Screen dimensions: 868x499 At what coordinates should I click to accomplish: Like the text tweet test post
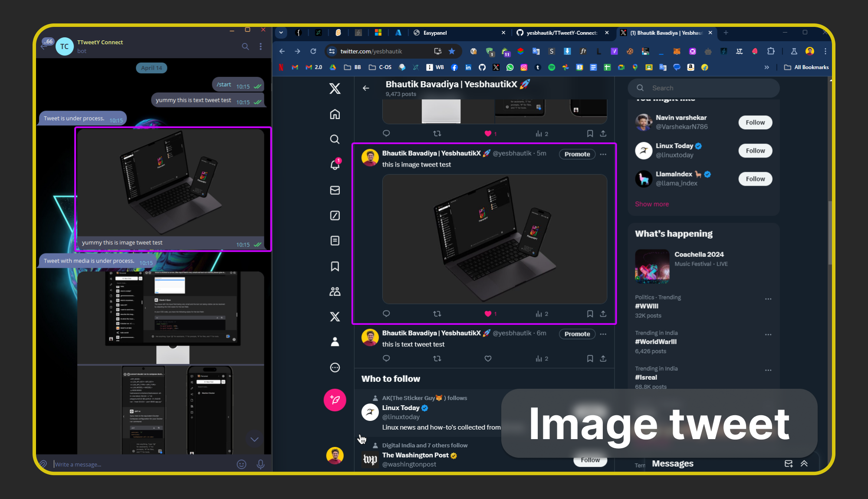pos(488,358)
